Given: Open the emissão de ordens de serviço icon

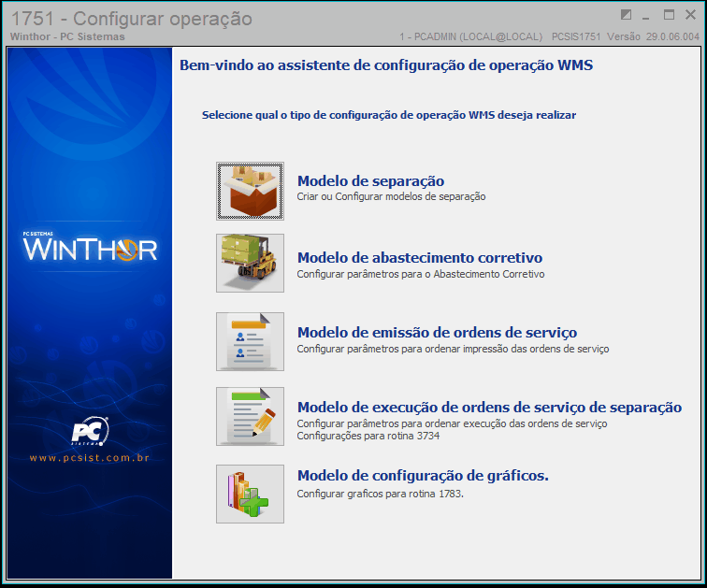Looking at the screenshot, I should (x=250, y=341).
